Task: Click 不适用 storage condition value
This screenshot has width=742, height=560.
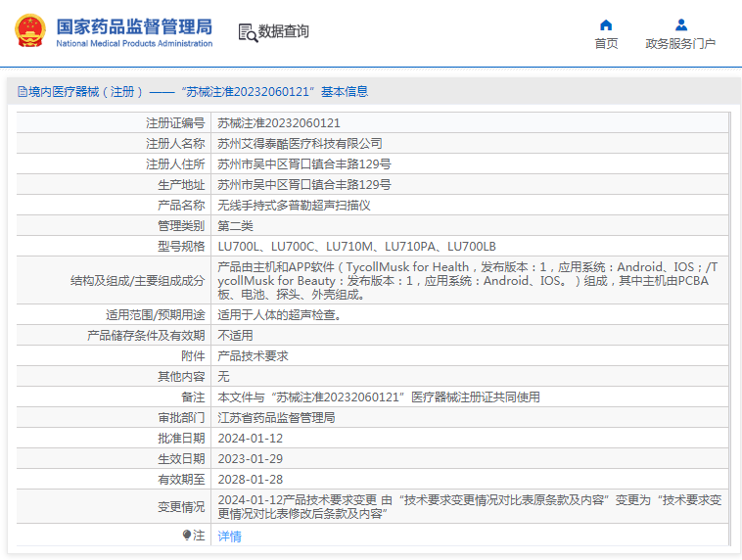Action: [235, 335]
